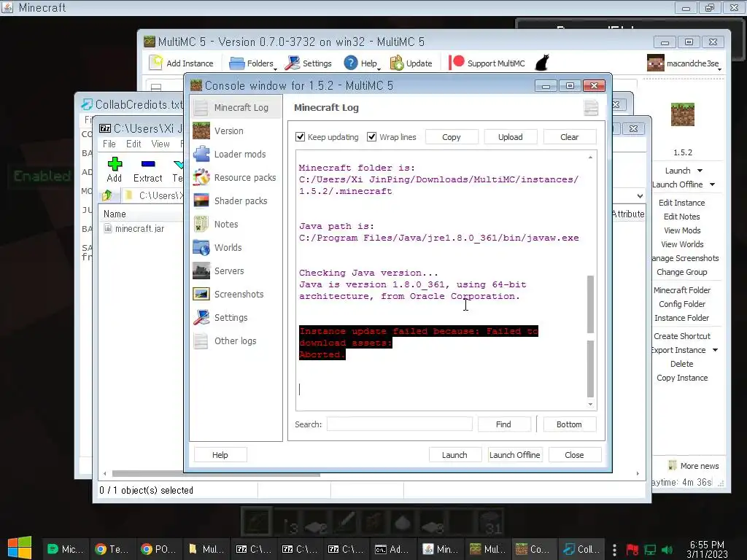Click the Other logs page icon

tap(201, 341)
